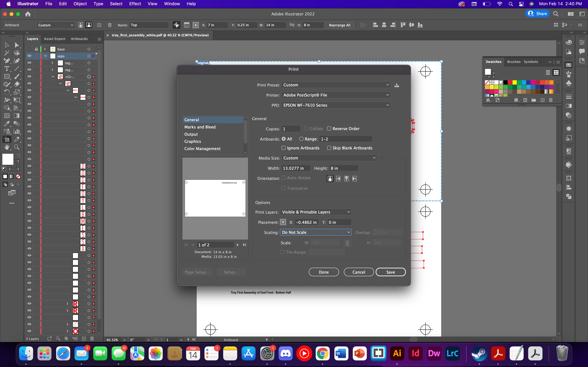Click next page arrow in print preview
This screenshot has height=367, width=588.
pyautogui.click(x=238, y=245)
